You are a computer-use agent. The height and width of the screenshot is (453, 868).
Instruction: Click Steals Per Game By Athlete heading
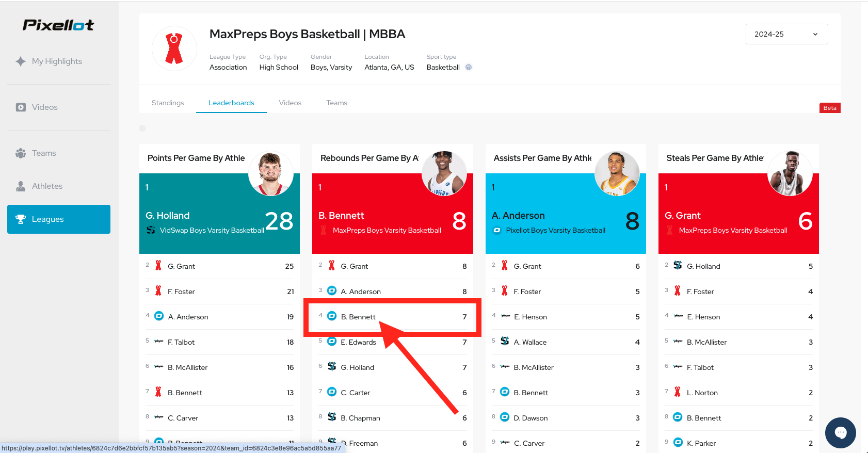(x=715, y=158)
